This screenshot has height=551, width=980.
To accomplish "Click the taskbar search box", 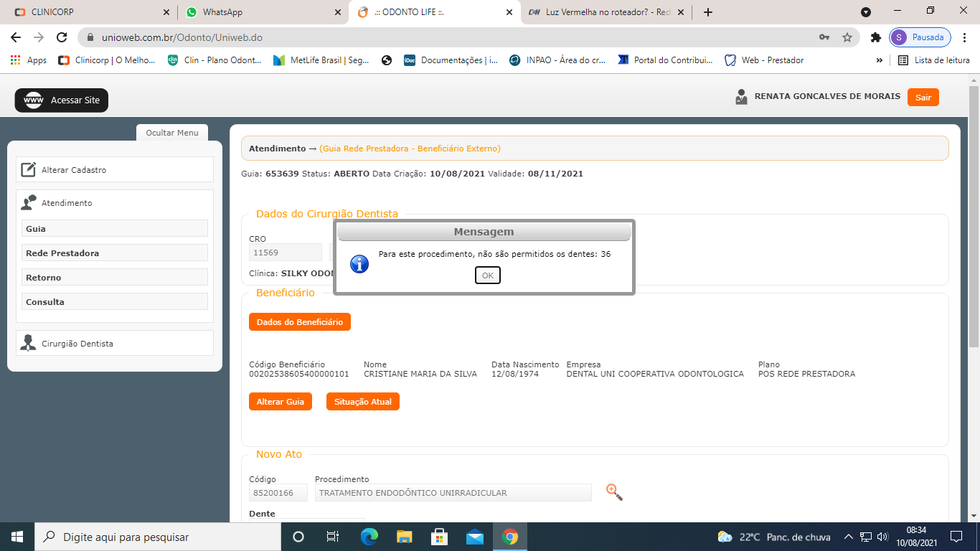I will 158,537.
